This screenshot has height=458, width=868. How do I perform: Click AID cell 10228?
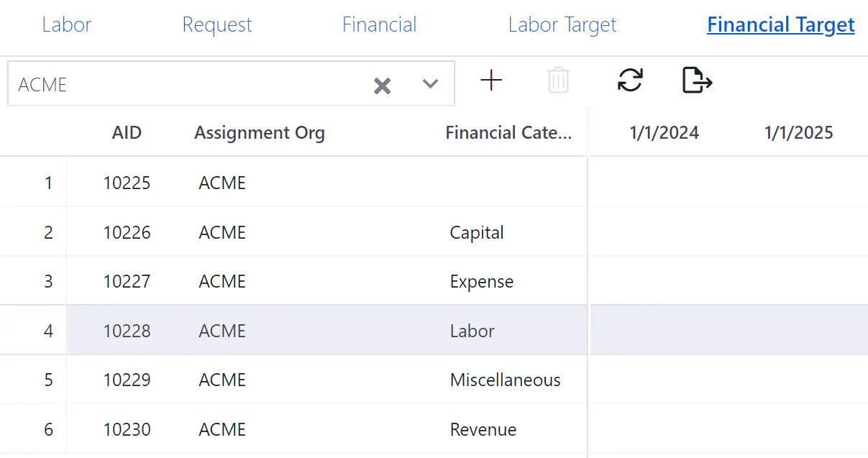127,331
